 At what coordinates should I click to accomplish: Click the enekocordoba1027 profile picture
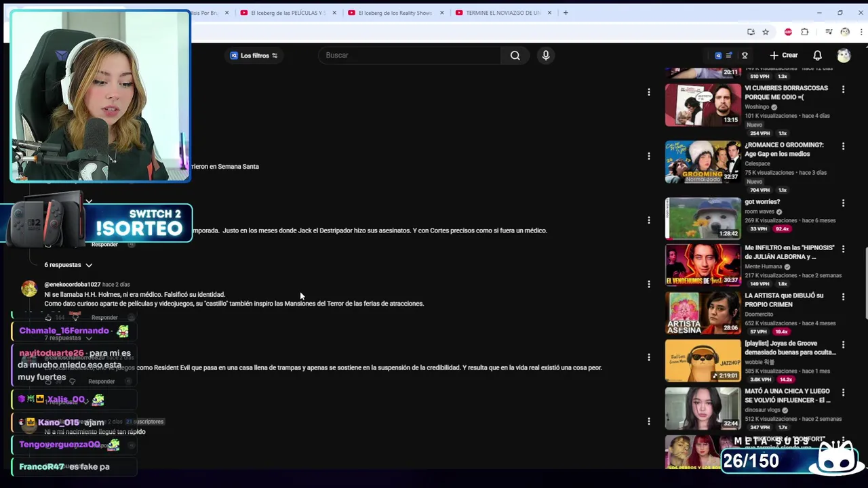(28, 289)
